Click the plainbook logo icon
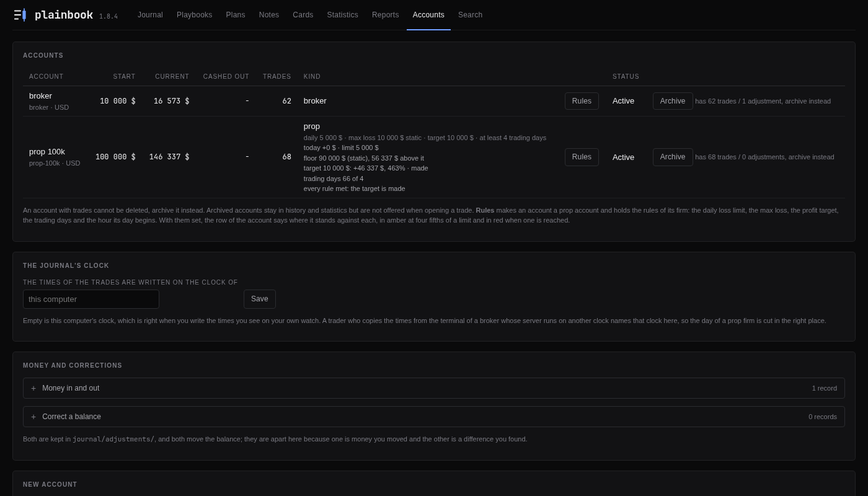 pyautogui.click(x=20, y=15)
